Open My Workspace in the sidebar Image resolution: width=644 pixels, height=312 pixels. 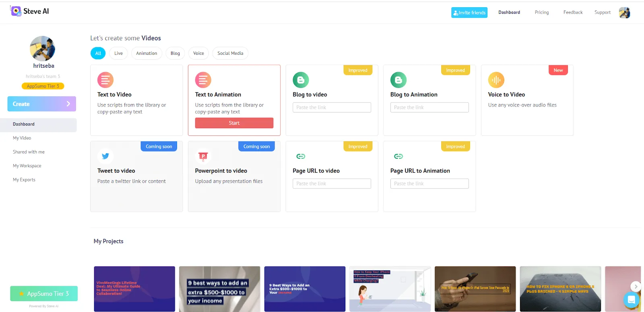click(27, 166)
